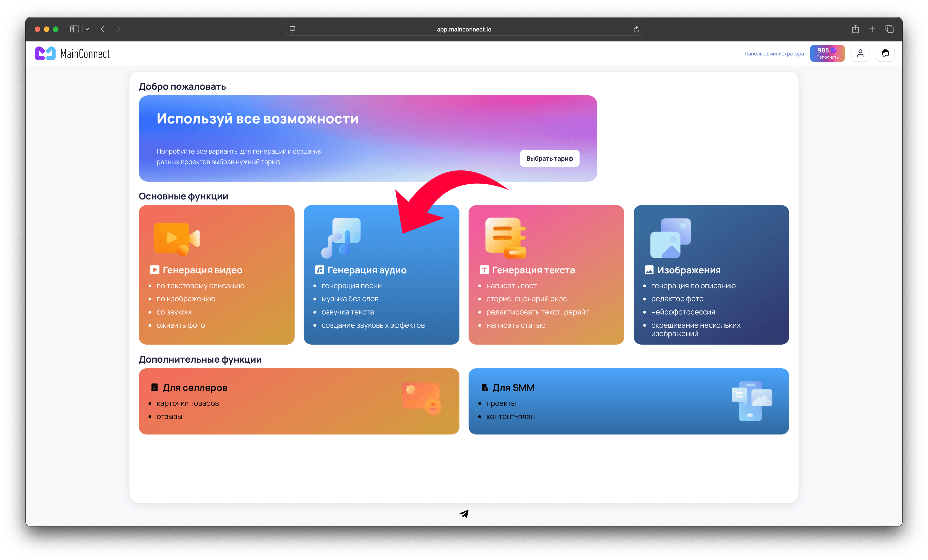This screenshot has width=928, height=560.
Task: Click the Telegram icon at page bottom
Action: point(464,514)
